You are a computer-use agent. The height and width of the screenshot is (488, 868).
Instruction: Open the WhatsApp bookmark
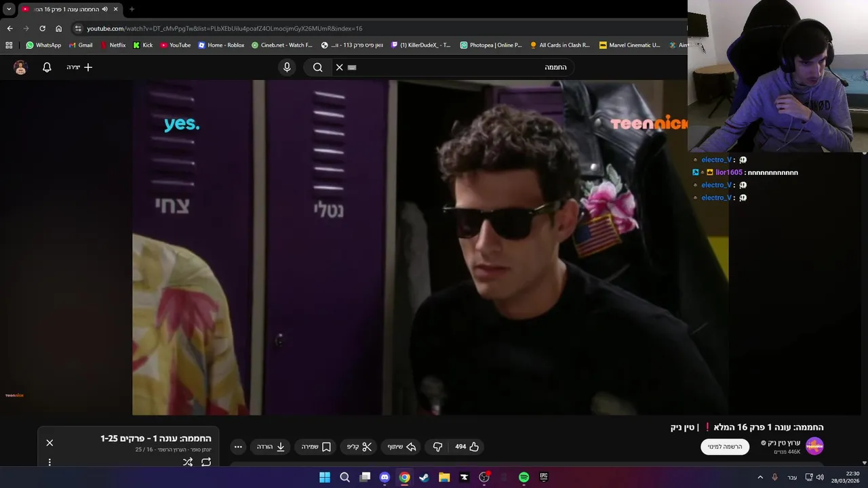coord(43,45)
